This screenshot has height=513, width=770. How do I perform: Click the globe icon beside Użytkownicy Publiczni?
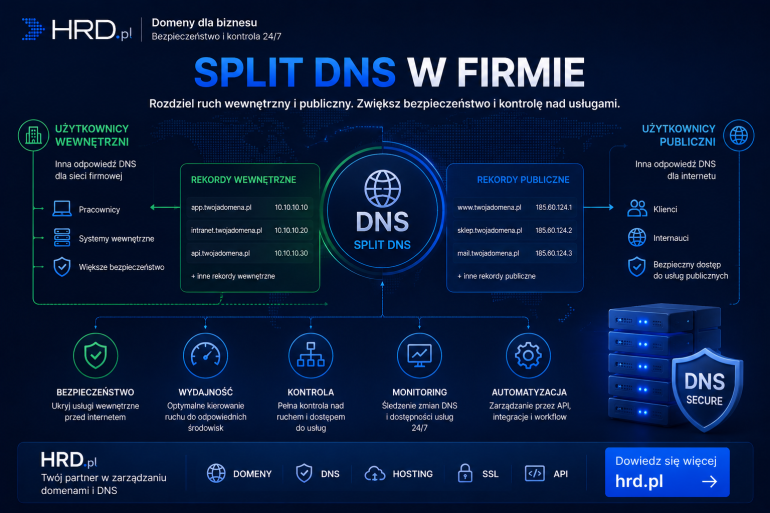738,135
